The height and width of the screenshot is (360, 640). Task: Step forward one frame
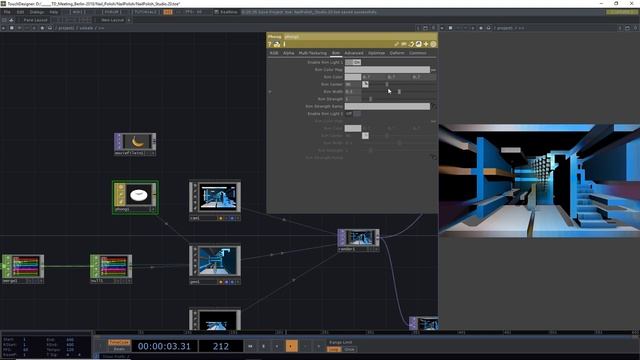[318, 347]
